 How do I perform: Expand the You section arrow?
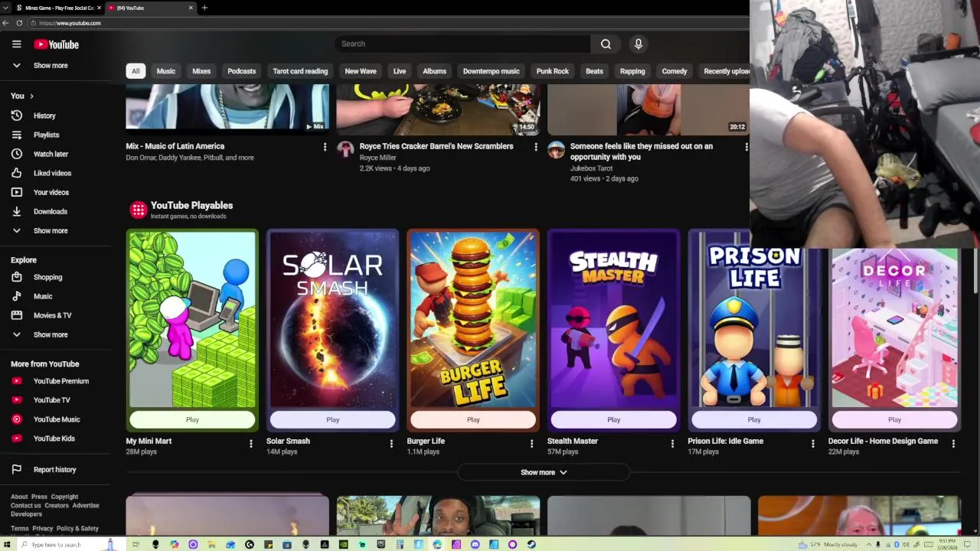32,96
